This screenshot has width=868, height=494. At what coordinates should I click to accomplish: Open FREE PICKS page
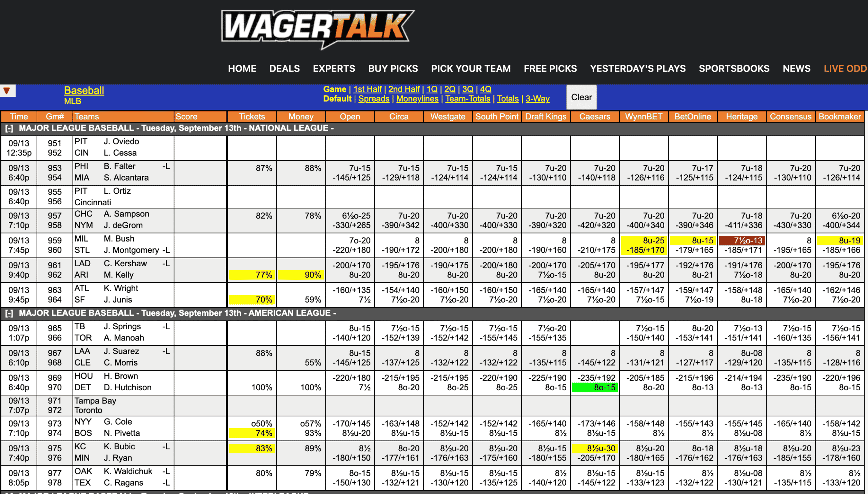point(550,68)
